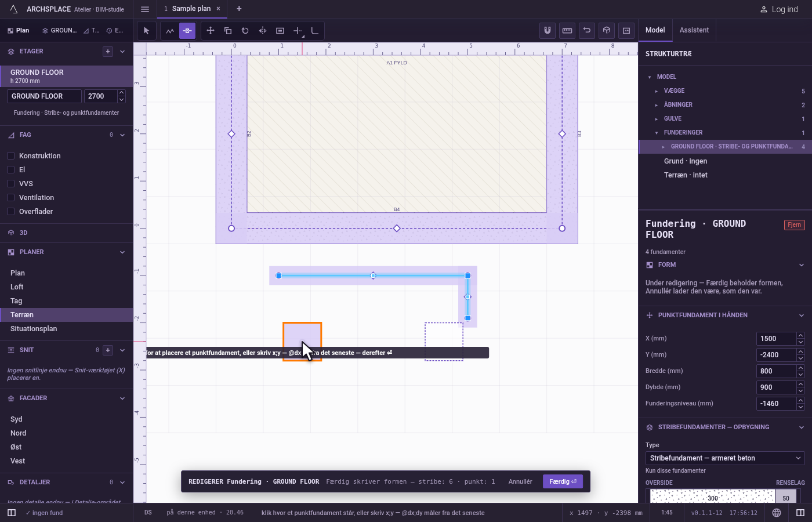
Task: Tick the El checkbox
Action: click(10, 170)
